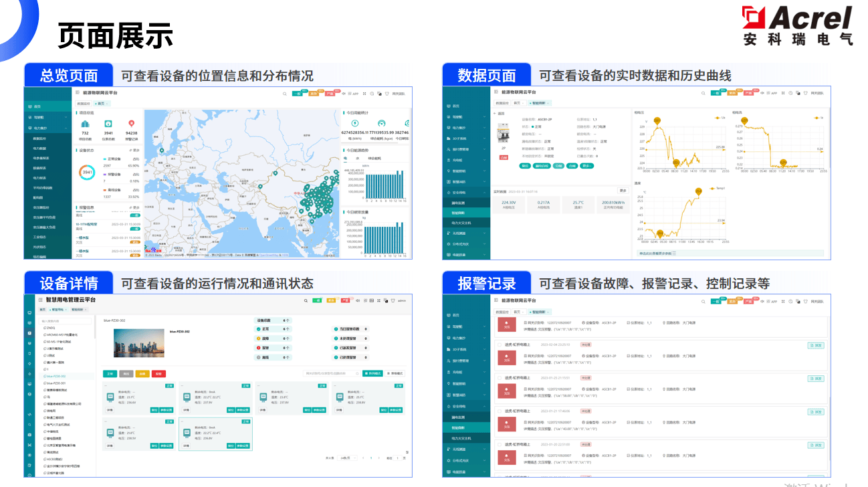Click the green 正常 check icon in device statistics
The image size is (868, 487).
259,329
